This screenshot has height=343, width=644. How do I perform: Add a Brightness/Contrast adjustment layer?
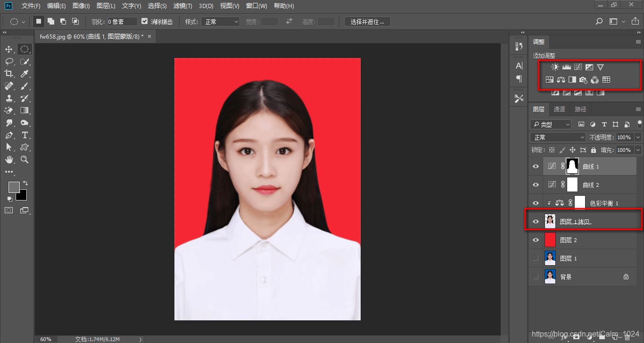click(555, 67)
